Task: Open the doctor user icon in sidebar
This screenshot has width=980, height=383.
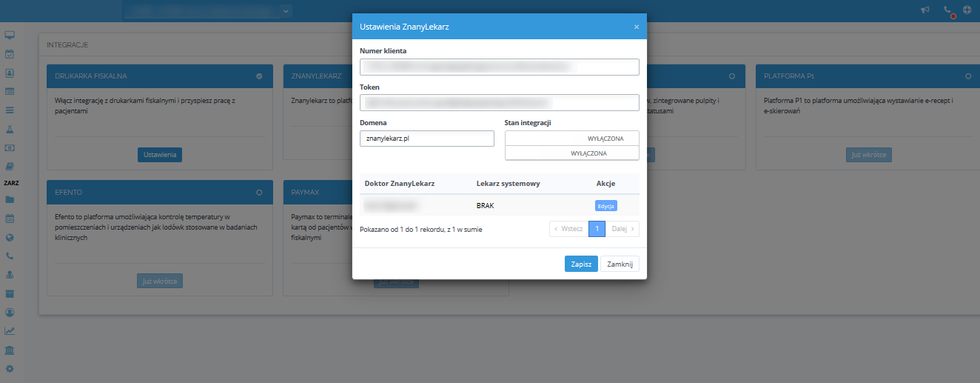Action: (x=10, y=275)
